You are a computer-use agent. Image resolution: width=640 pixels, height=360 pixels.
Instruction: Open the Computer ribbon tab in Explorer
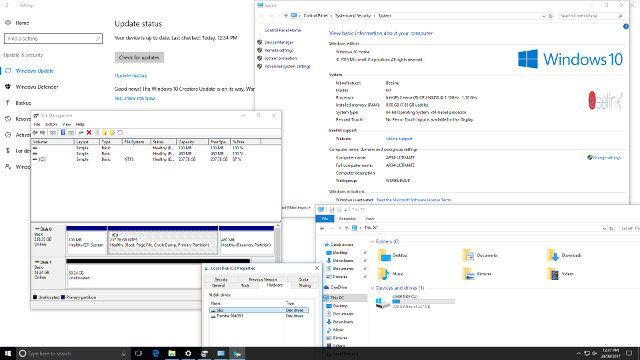coord(347,219)
